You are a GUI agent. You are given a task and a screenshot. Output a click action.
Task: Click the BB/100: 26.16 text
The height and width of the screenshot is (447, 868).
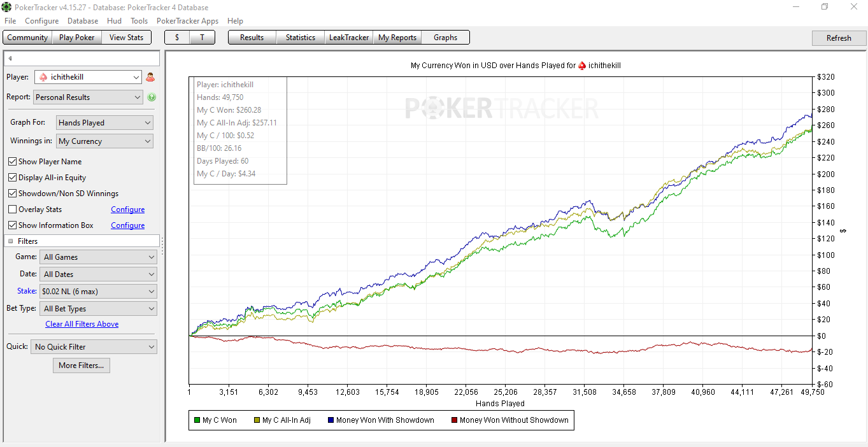coord(219,148)
